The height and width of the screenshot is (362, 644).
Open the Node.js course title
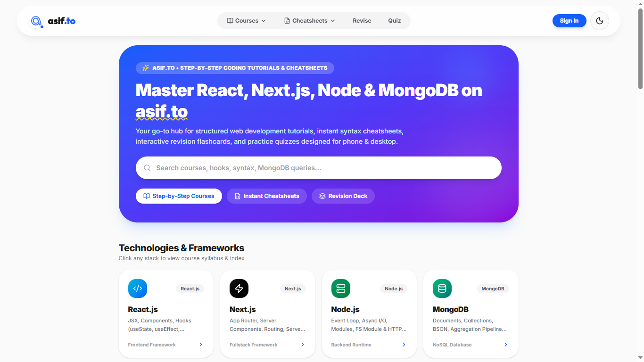pos(346,309)
